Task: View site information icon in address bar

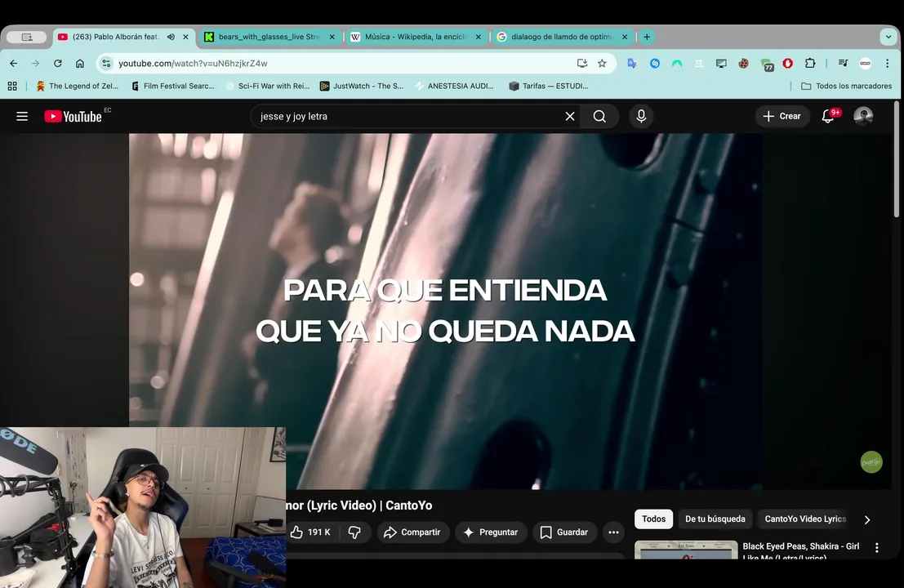Action: point(106,64)
